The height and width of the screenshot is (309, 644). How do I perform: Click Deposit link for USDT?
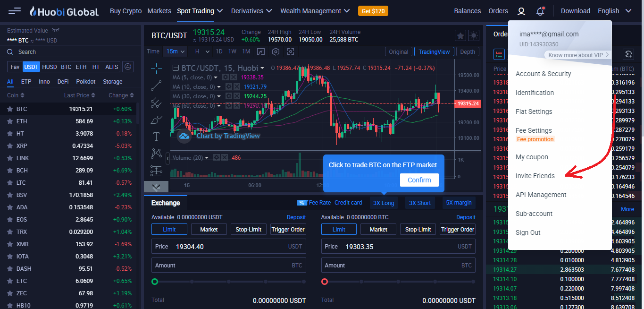296,217
